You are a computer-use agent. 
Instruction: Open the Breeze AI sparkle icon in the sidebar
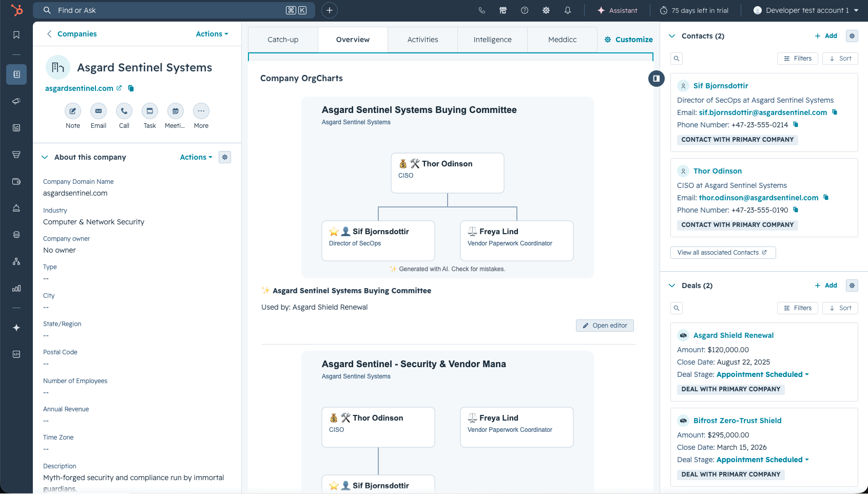(x=16, y=328)
